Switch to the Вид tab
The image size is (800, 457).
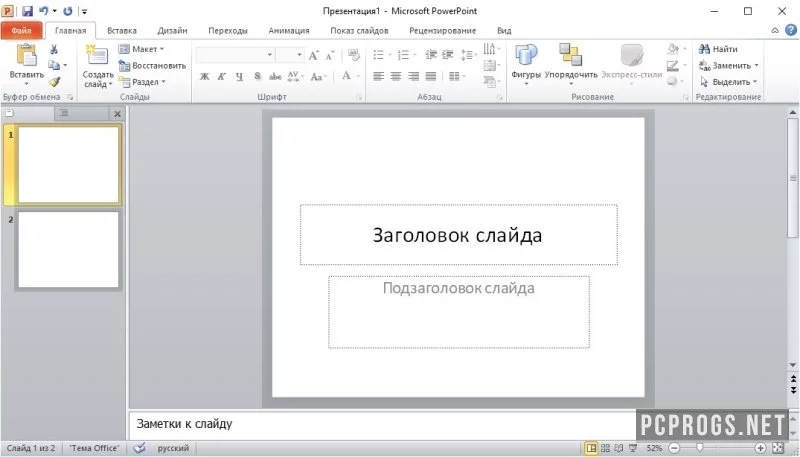point(504,31)
